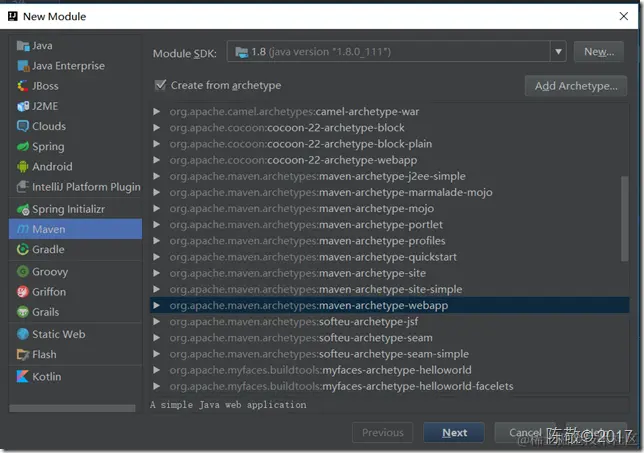
Task: Select Gradle module type label
Action: (48, 249)
